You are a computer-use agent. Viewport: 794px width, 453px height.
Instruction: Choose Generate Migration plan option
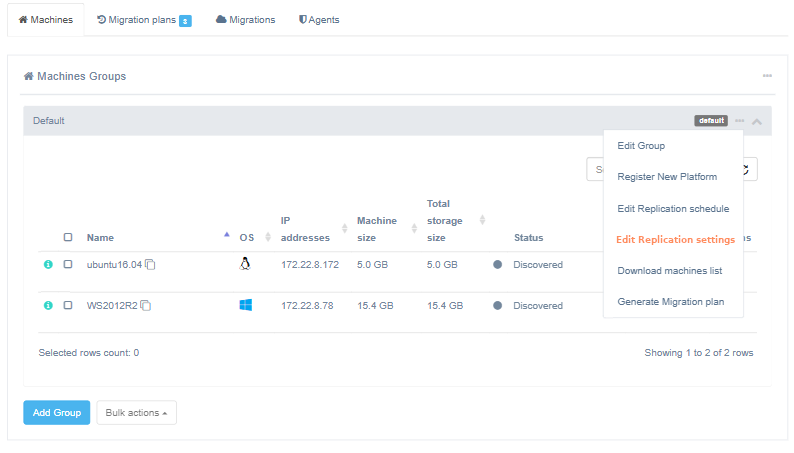670,302
